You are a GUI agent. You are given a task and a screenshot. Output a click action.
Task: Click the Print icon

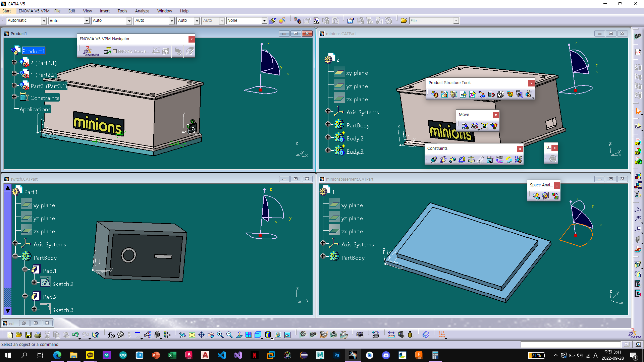[38, 335]
